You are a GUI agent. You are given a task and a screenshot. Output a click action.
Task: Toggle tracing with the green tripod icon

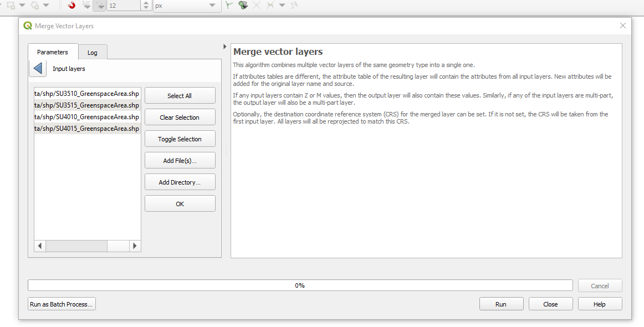point(229,5)
